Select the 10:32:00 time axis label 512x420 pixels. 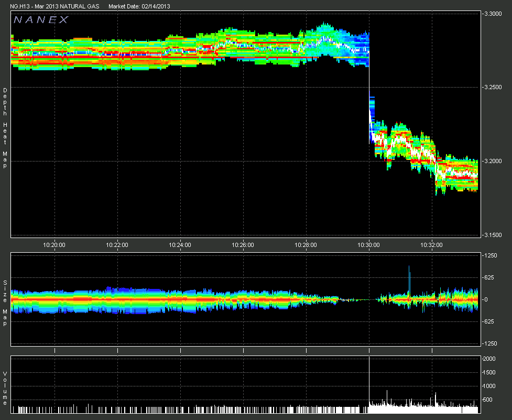[x=431, y=245]
